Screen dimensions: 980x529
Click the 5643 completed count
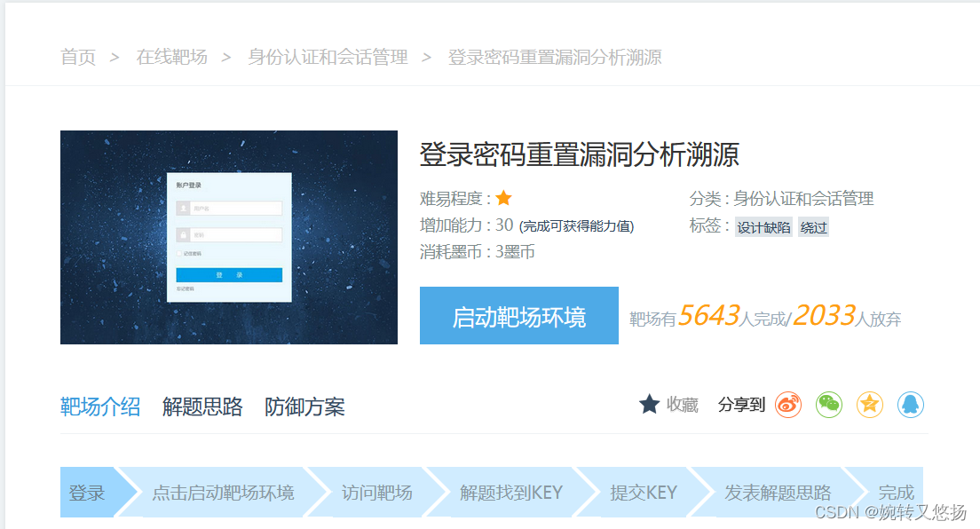pyautogui.click(x=708, y=316)
